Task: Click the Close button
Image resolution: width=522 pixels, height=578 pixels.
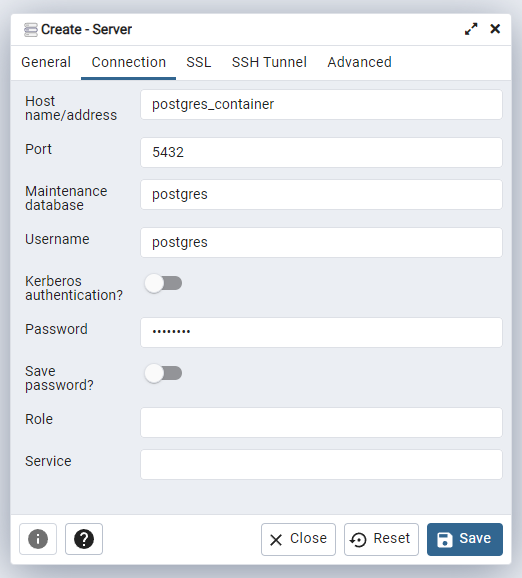Action: tap(298, 539)
